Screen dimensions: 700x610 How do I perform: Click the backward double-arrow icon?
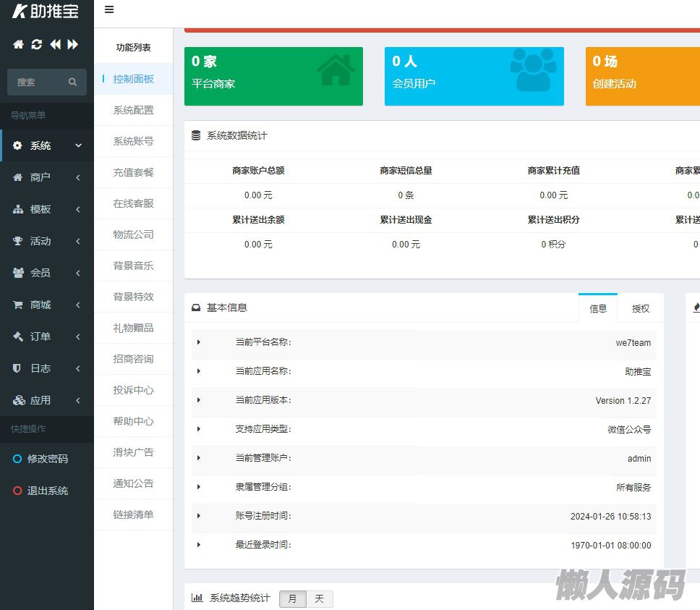click(x=55, y=45)
